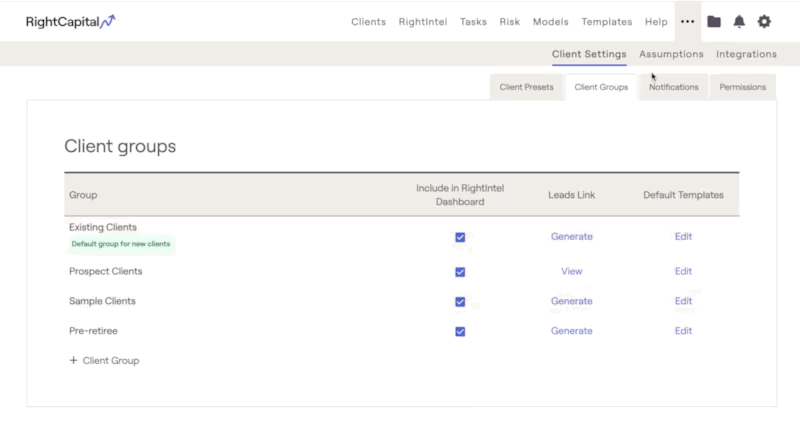Click the Leads Link column header
The image size is (800, 430).
pyautogui.click(x=571, y=195)
